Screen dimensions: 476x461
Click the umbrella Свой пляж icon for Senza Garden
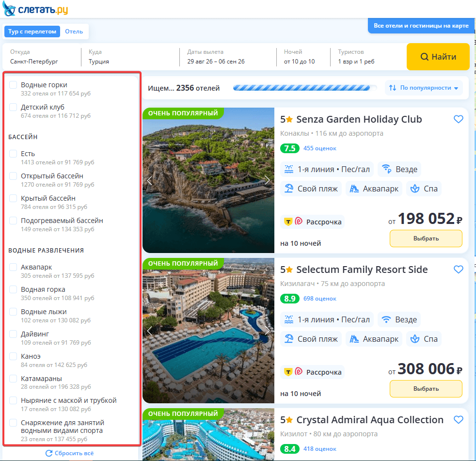pos(289,189)
